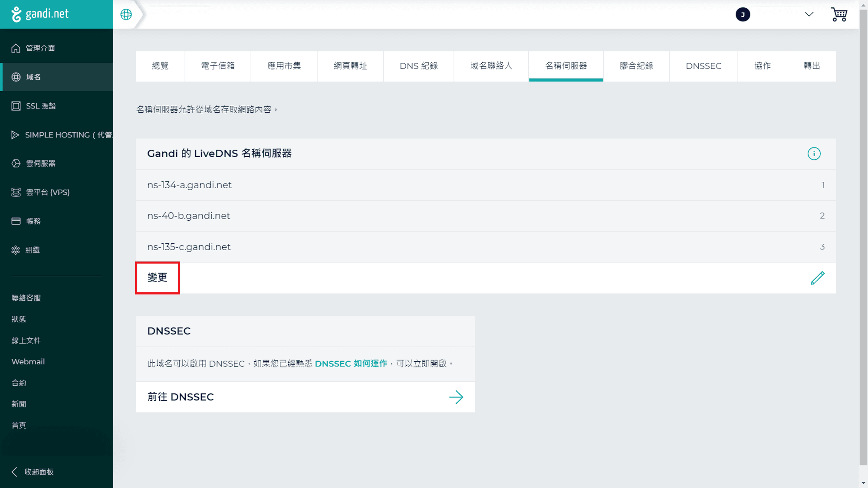
Task: Click the 新聞 link
Action: click(x=19, y=404)
